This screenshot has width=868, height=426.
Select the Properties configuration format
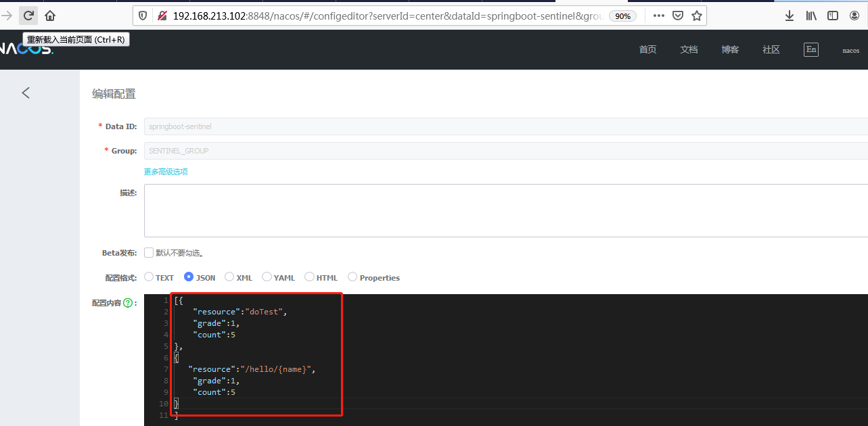pyautogui.click(x=352, y=277)
